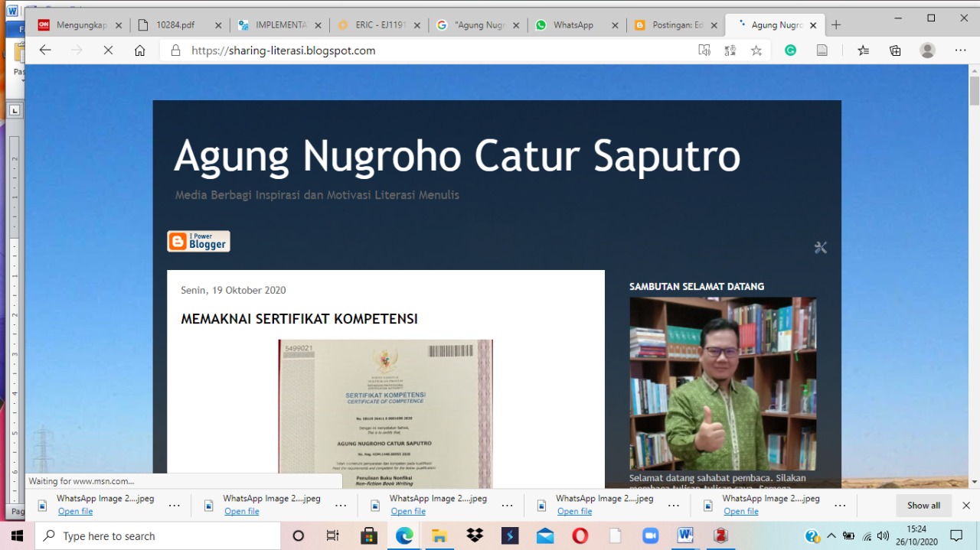980x550 pixels.
Task: Open file of fourth WhatsApp Image download
Action: tap(575, 512)
